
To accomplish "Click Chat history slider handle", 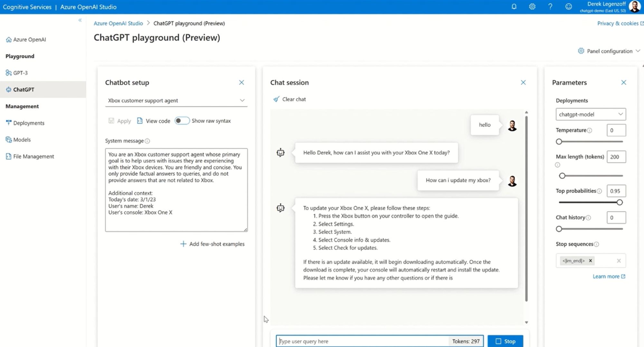I will pos(559,229).
